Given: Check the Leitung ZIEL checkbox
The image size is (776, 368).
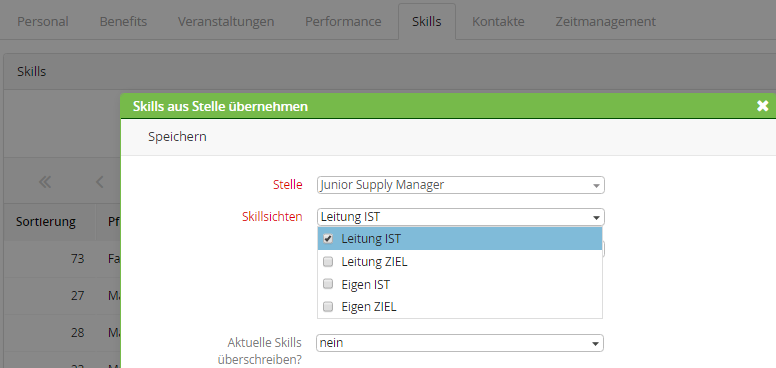Looking at the screenshot, I should [328, 262].
